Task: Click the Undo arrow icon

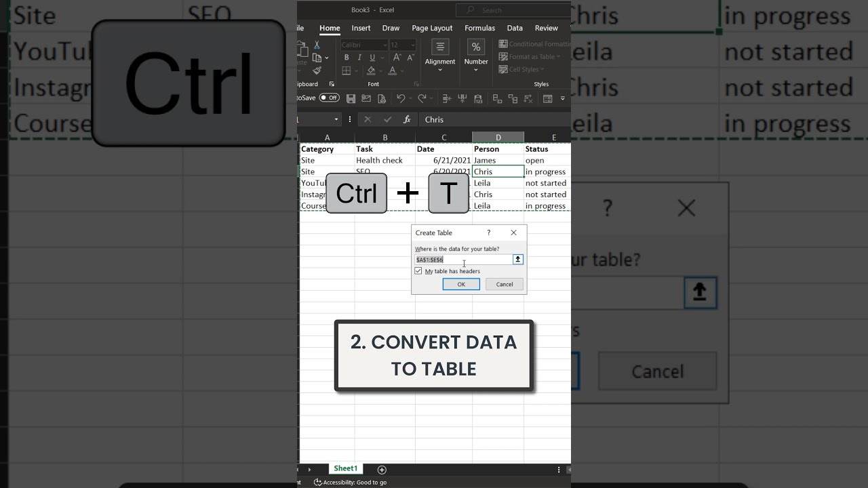Action: click(x=400, y=99)
